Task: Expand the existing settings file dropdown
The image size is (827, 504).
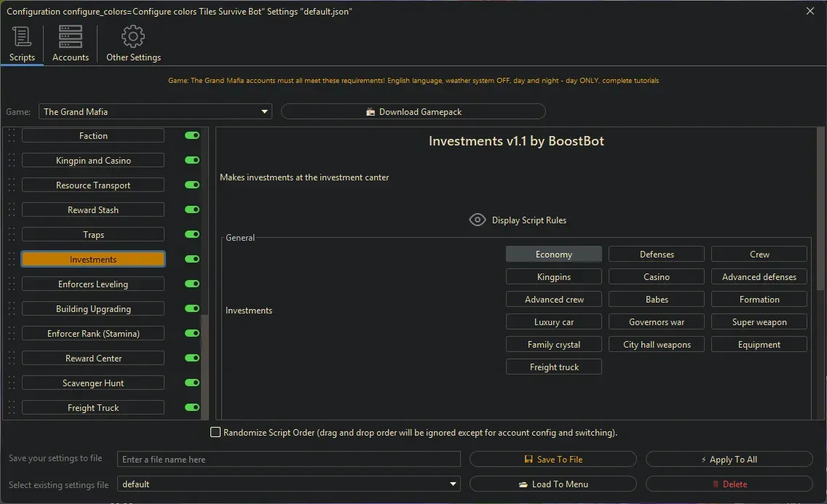Action: (288, 484)
